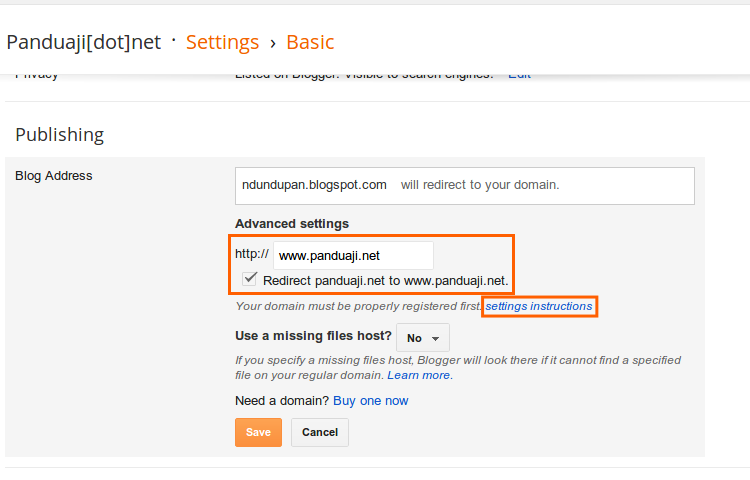Click the Advanced settings heading
The height and width of the screenshot is (480, 750).
click(x=292, y=224)
